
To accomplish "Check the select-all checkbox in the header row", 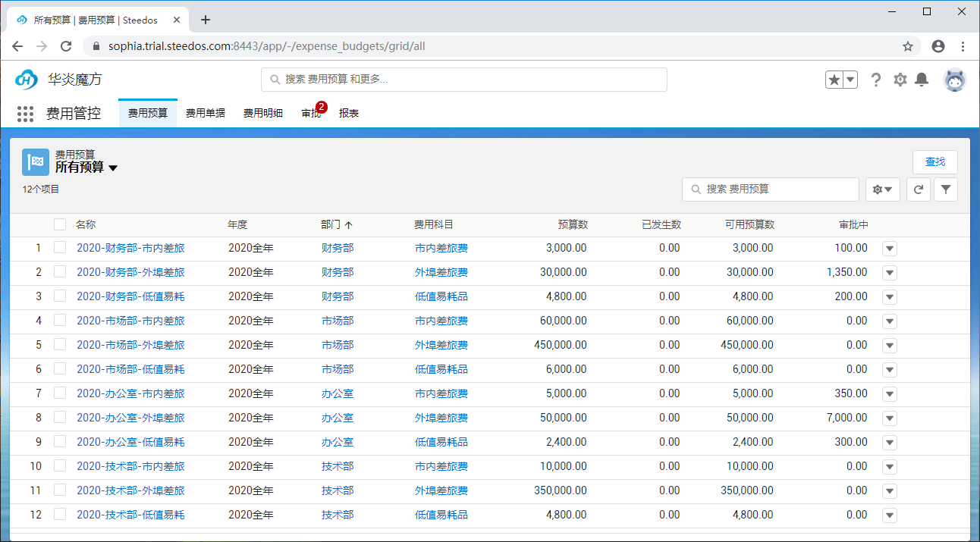I will (x=59, y=224).
